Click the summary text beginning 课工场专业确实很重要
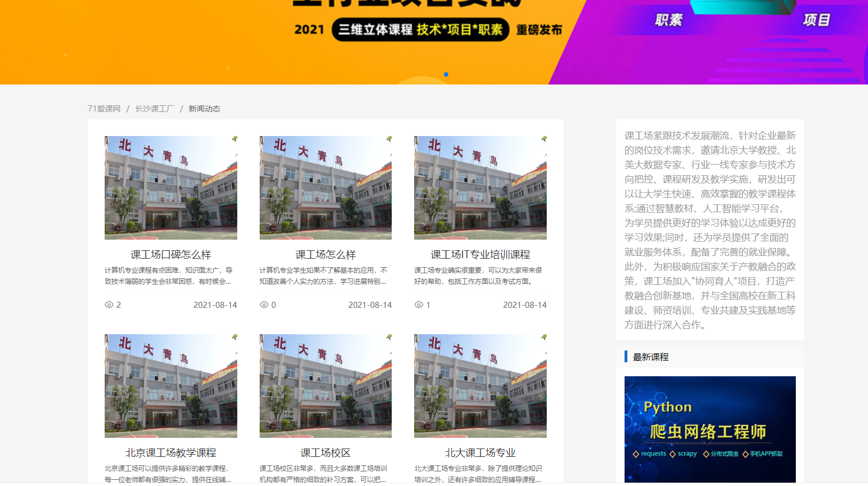868x486 pixels. point(478,276)
